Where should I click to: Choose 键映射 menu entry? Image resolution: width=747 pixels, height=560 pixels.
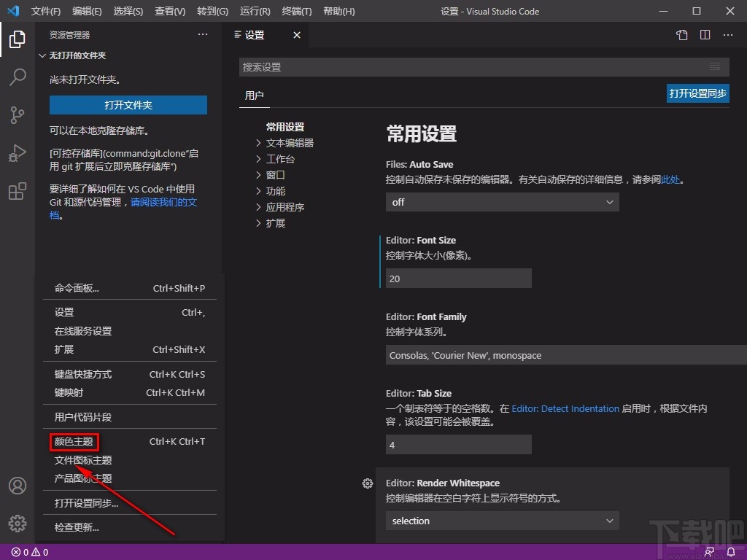tap(130, 393)
